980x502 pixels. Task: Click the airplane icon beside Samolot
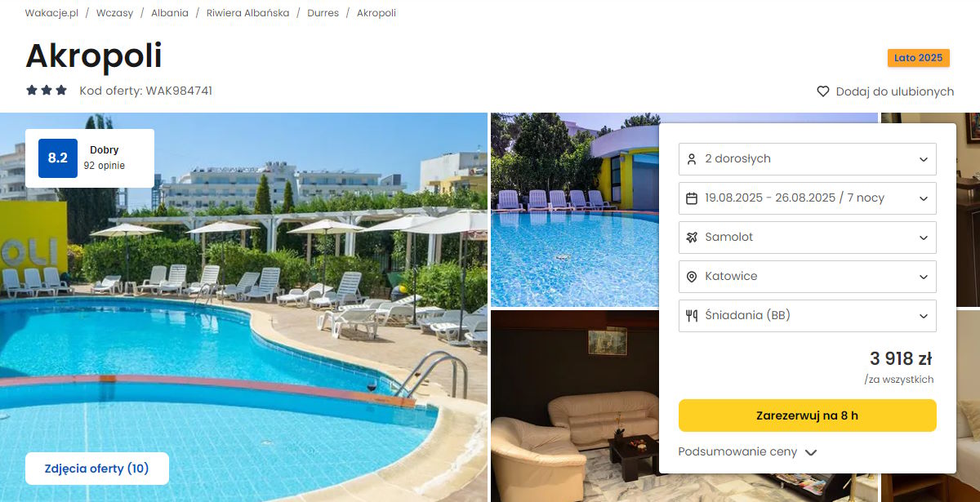692,238
